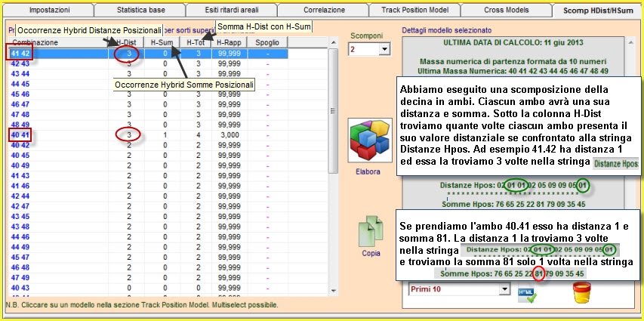The image size is (644, 321).
Task: Open the Track Position Model tab
Action: point(414,10)
